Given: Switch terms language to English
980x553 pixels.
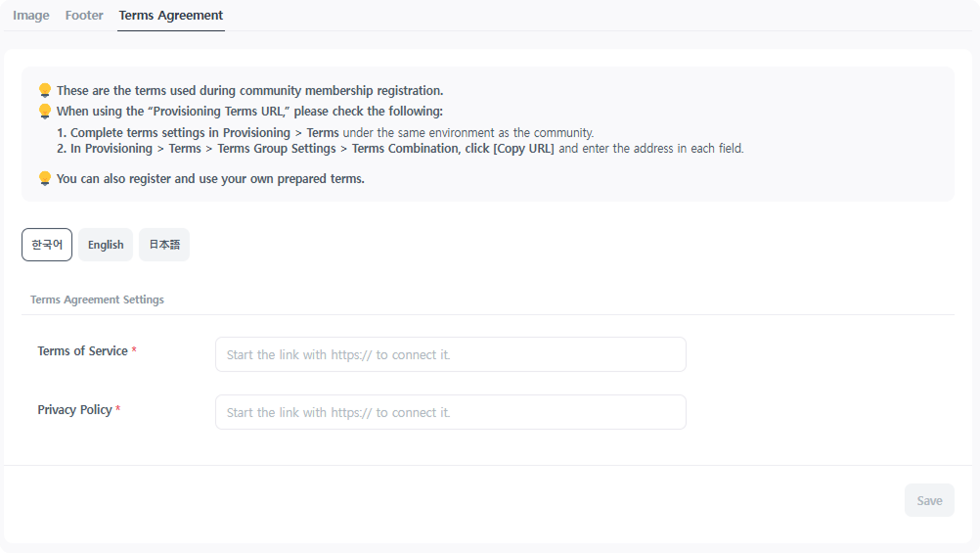Looking at the screenshot, I should coord(106,245).
